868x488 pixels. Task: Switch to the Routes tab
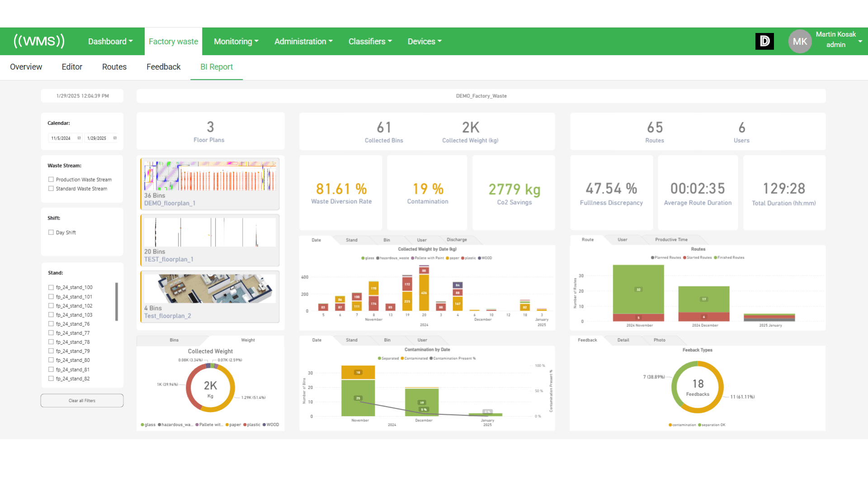(x=114, y=67)
